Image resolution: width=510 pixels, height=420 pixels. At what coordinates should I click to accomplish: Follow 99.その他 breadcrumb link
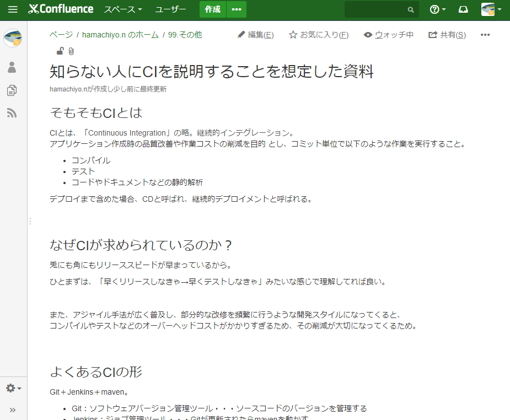click(x=185, y=35)
